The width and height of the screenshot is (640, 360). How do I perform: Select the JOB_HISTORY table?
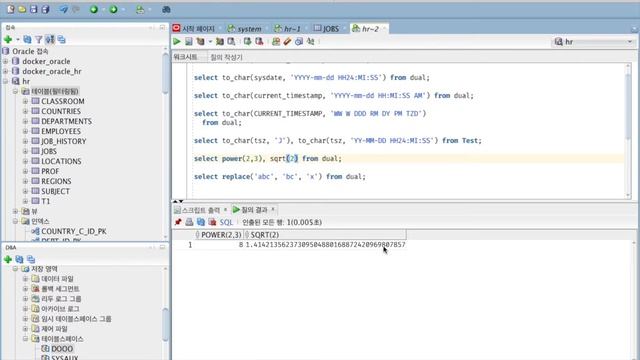64,141
